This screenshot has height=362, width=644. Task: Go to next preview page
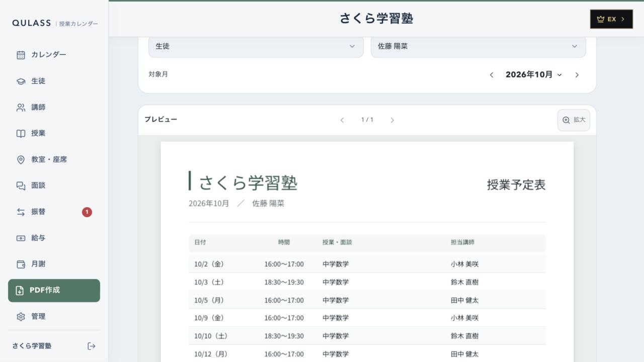click(392, 120)
